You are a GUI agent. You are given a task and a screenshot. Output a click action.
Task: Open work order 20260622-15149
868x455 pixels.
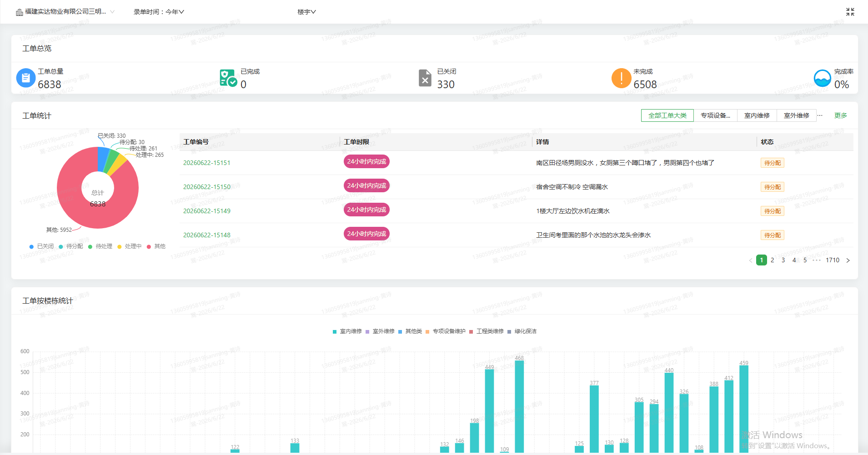(x=207, y=211)
